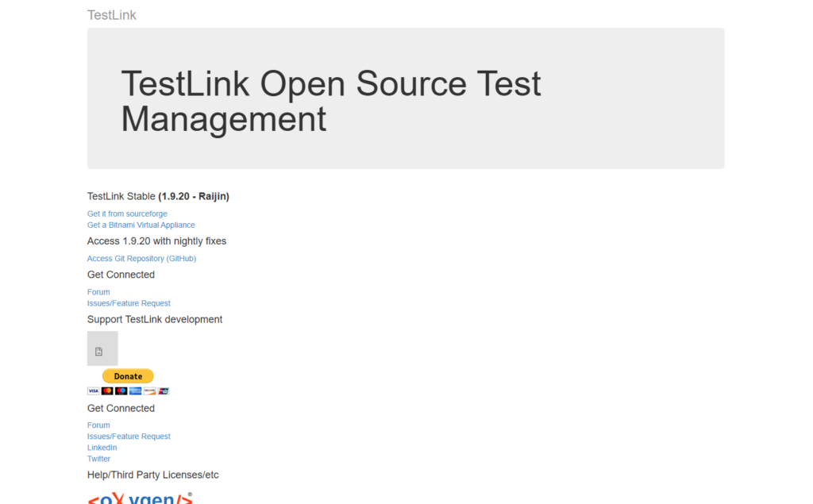Click the 'TestLink Open Source Test Management' heading
This screenshot has width=813, height=504.
pos(330,101)
